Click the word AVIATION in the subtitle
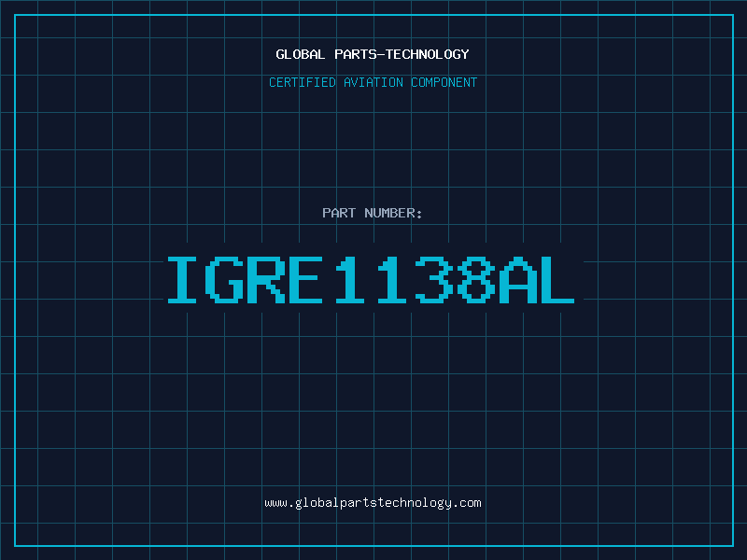 [373, 82]
